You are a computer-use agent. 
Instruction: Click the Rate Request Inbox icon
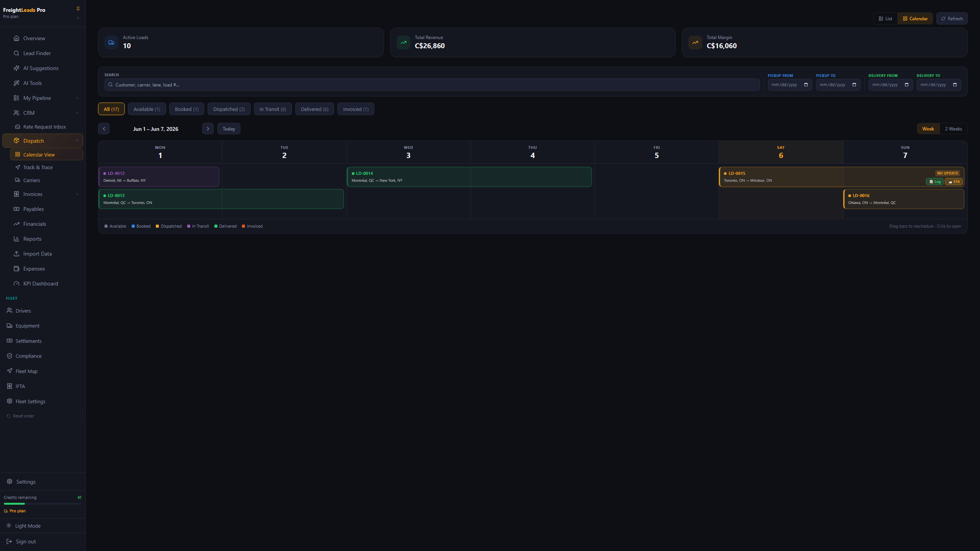(x=18, y=127)
